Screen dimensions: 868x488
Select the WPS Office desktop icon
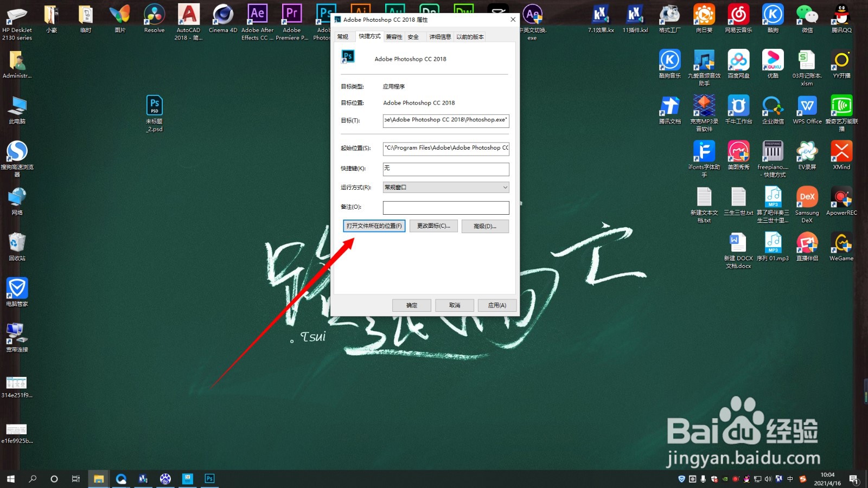tap(807, 111)
